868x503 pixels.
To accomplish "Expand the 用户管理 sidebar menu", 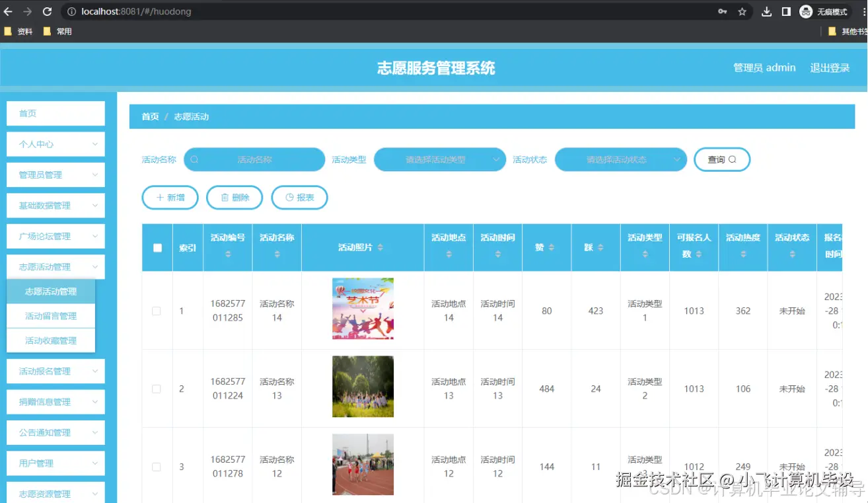I will pyautogui.click(x=55, y=463).
